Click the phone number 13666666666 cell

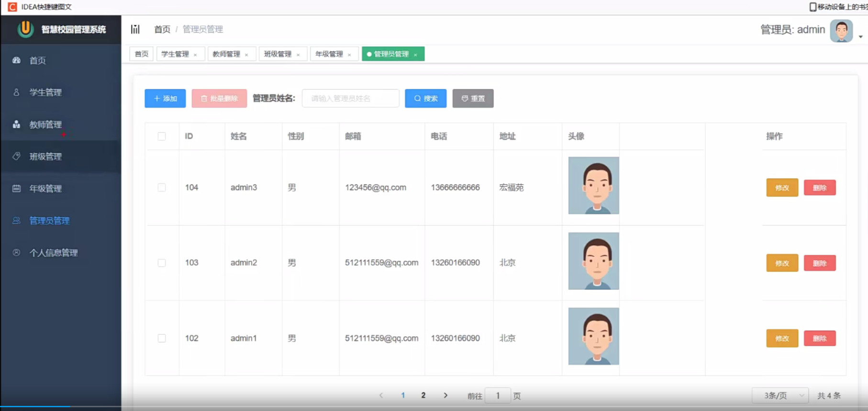point(455,187)
